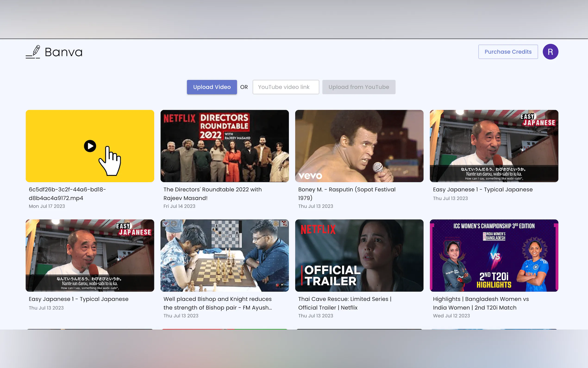
Task: Open Boney M. Rasputin video thumbnail
Action: [359, 146]
